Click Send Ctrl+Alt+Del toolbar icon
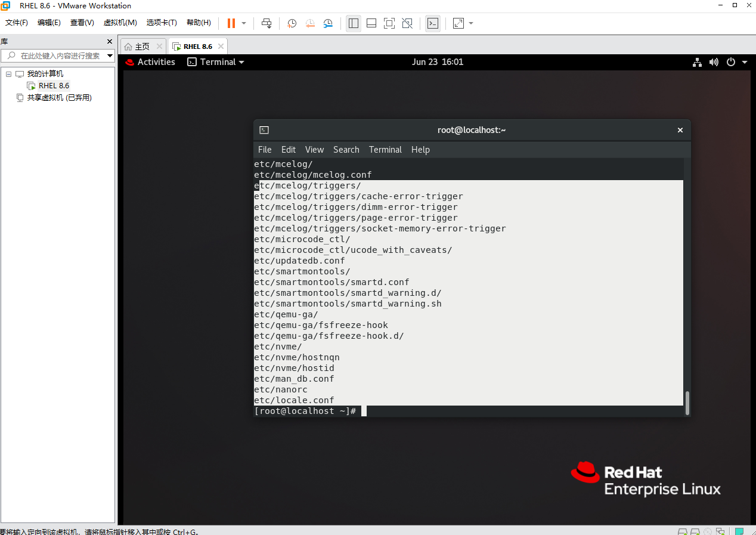 tap(267, 23)
